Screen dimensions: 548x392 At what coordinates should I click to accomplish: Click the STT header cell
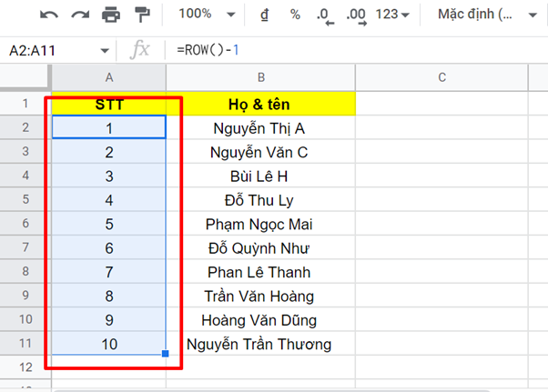[x=109, y=104]
